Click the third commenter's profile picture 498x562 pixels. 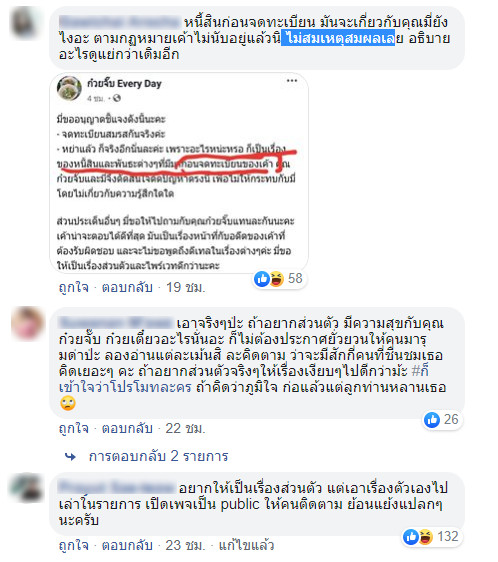[27, 488]
